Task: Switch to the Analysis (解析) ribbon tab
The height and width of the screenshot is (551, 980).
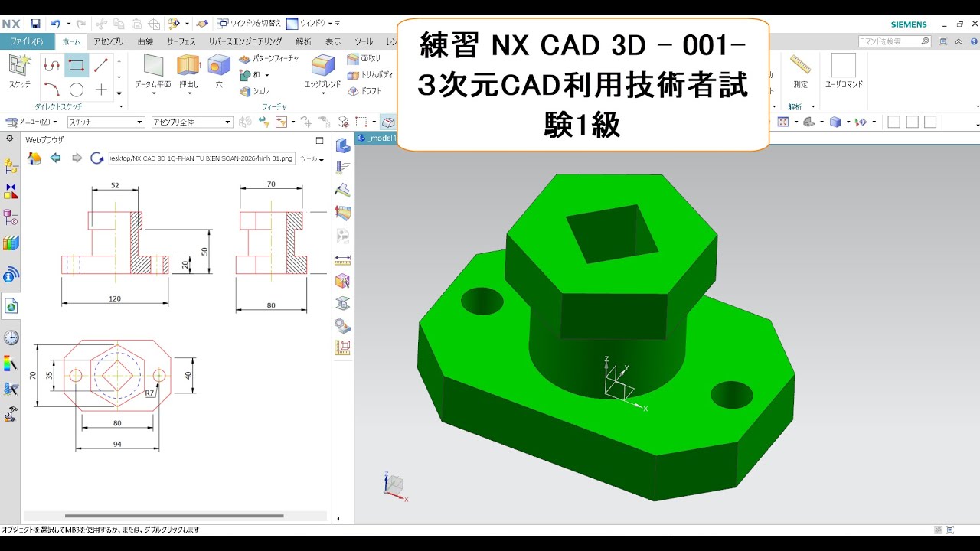Action: pyautogui.click(x=304, y=41)
